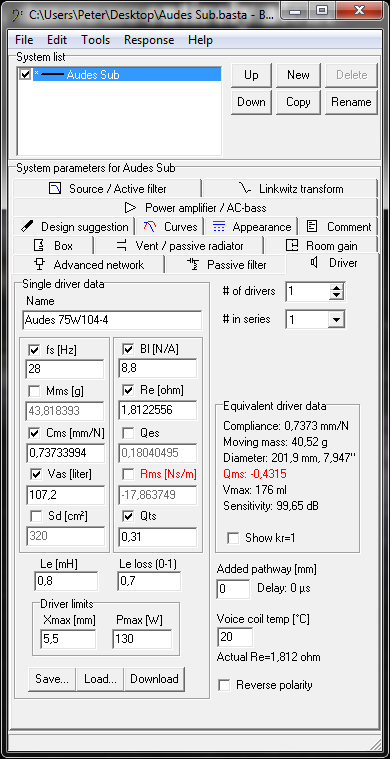Click the Linkwitz transform tab icon
Image resolution: width=392 pixels, height=759 pixels.
244,188
